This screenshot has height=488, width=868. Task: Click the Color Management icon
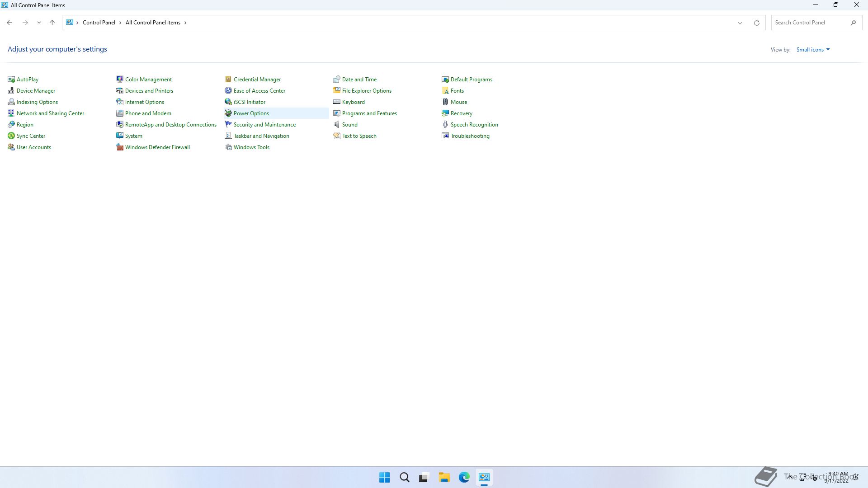(120, 80)
